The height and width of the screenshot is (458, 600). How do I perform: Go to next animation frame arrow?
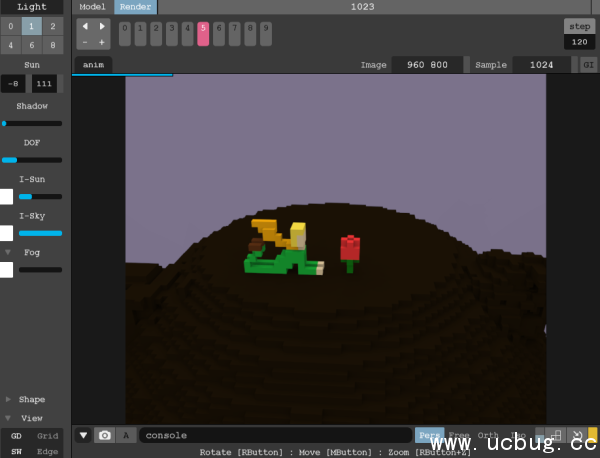pyautogui.click(x=102, y=26)
